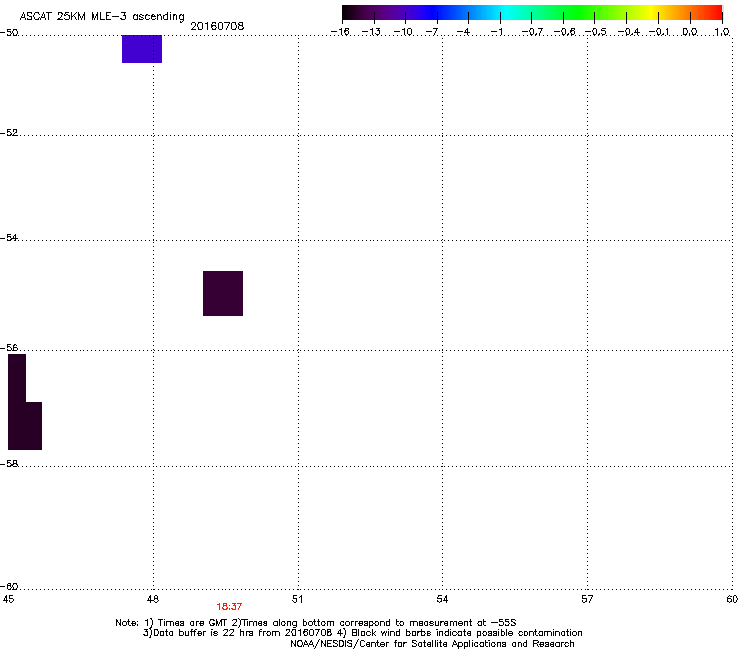
Task: Click the 'Times are GMT' note line
Action: point(316,623)
